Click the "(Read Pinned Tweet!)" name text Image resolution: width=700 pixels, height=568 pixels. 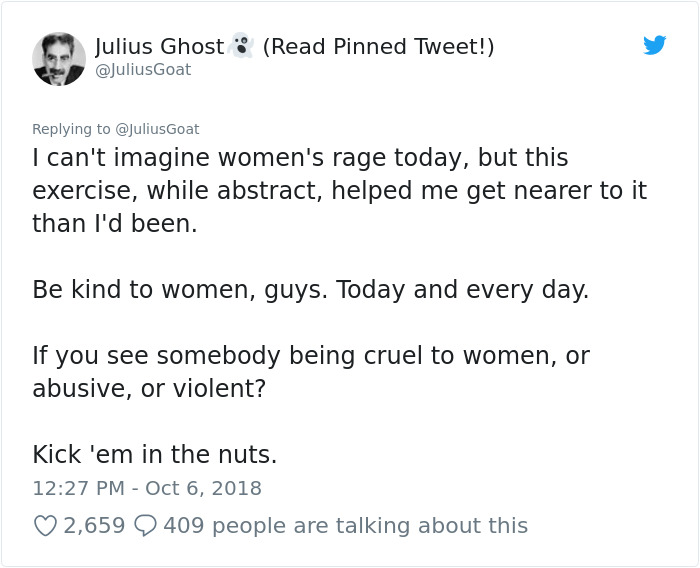coord(378,47)
